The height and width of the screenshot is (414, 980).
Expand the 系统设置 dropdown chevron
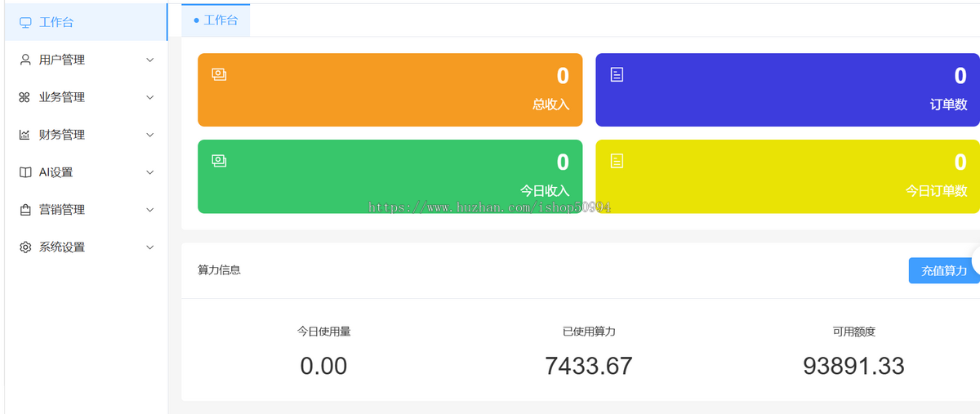(x=149, y=247)
